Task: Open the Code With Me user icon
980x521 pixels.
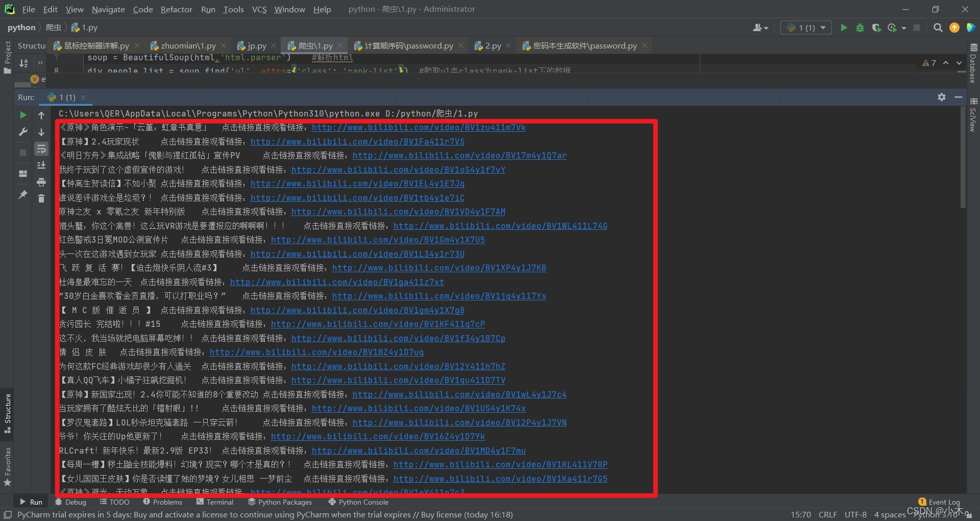Action: point(761,28)
